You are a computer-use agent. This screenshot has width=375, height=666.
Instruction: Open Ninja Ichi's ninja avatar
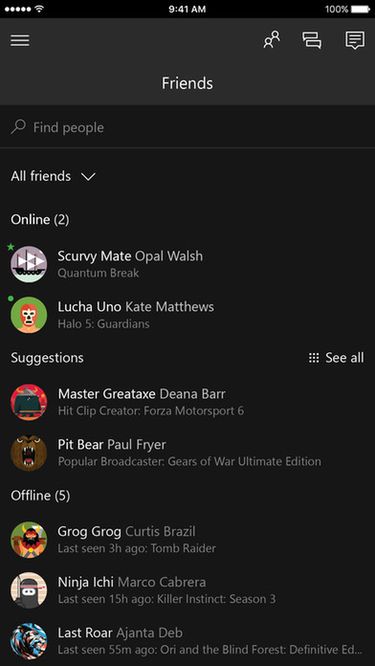click(x=29, y=591)
